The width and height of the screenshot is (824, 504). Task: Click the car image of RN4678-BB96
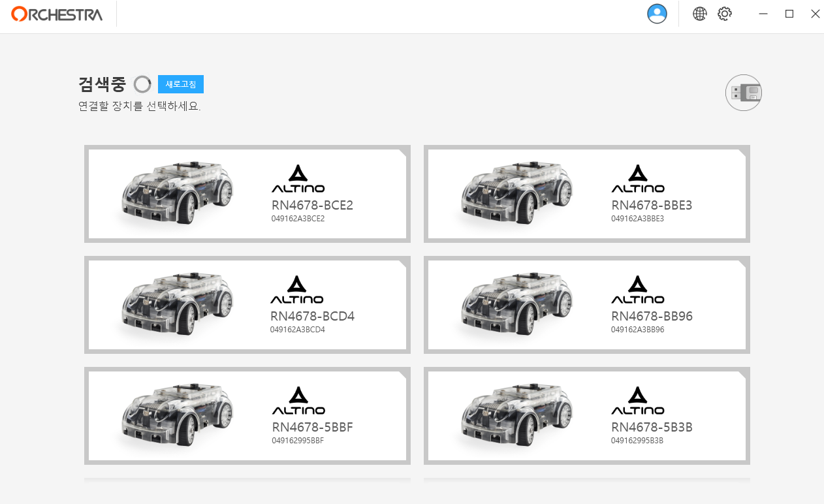(x=516, y=304)
